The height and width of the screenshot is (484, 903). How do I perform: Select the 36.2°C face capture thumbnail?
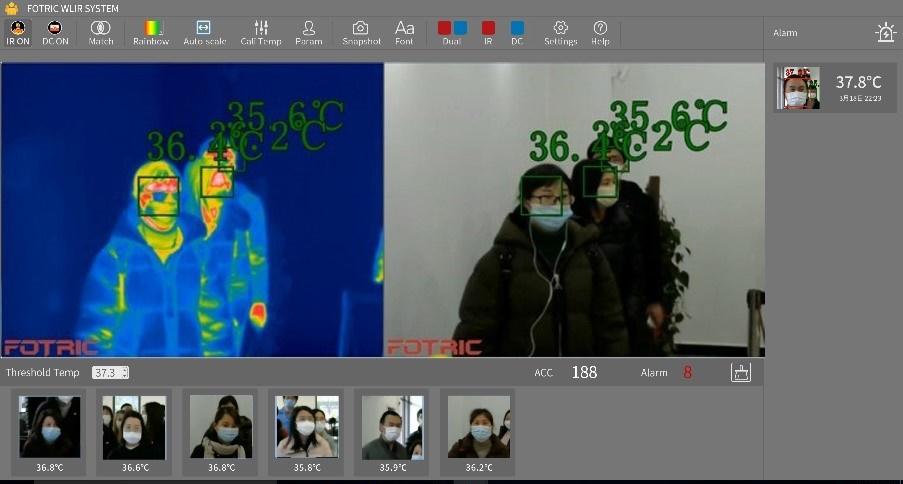(x=478, y=429)
